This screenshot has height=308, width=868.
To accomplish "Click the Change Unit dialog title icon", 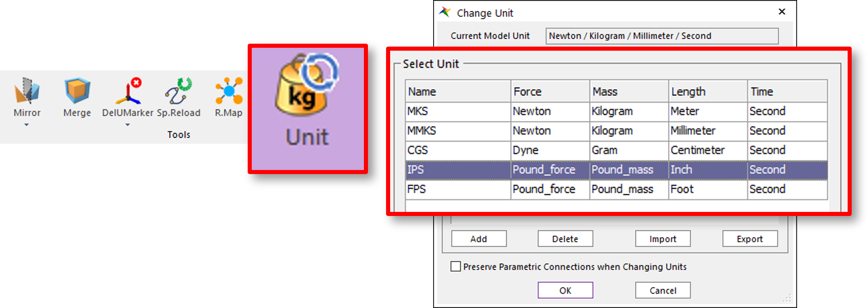I will (x=445, y=13).
